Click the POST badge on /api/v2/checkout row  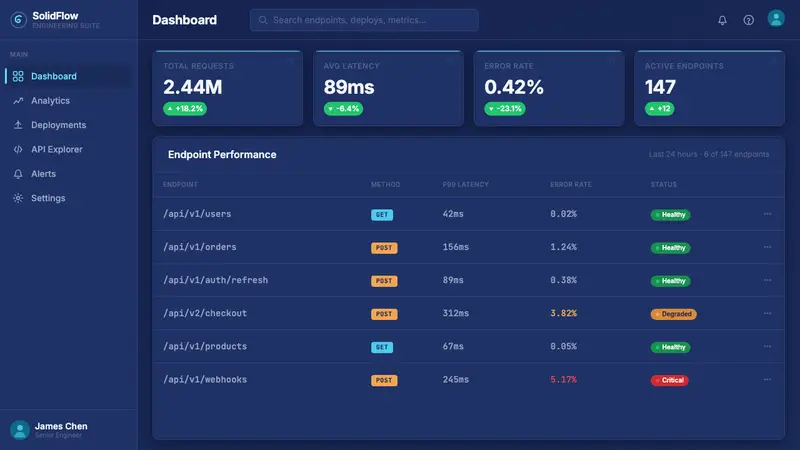[x=384, y=314]
